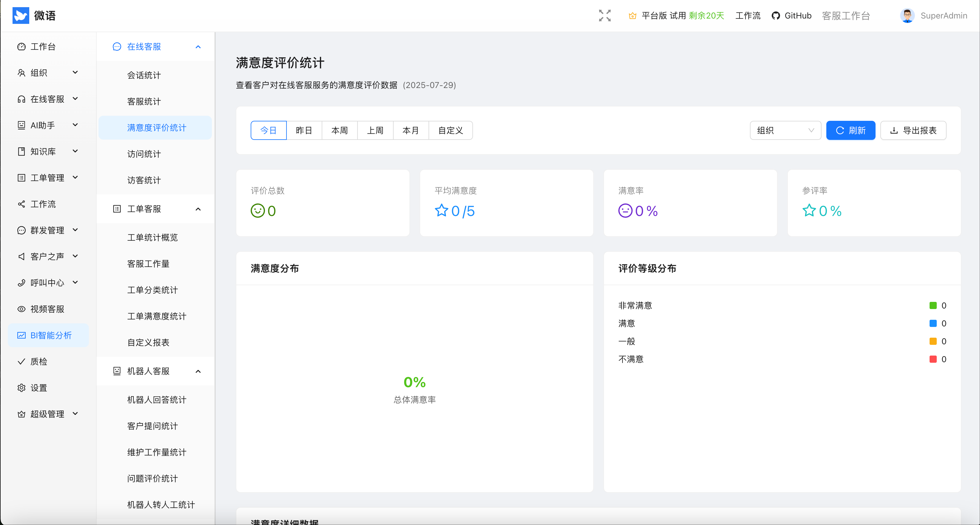Click the 刷新 refresh button
Screen dimensions: 980x525
851,130
